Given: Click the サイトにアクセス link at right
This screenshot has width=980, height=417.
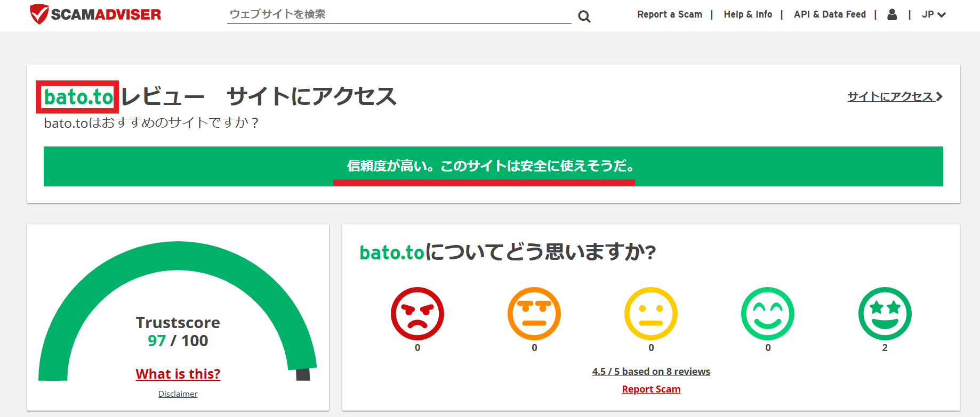Looking at the screenshot, I should [895, 96].
